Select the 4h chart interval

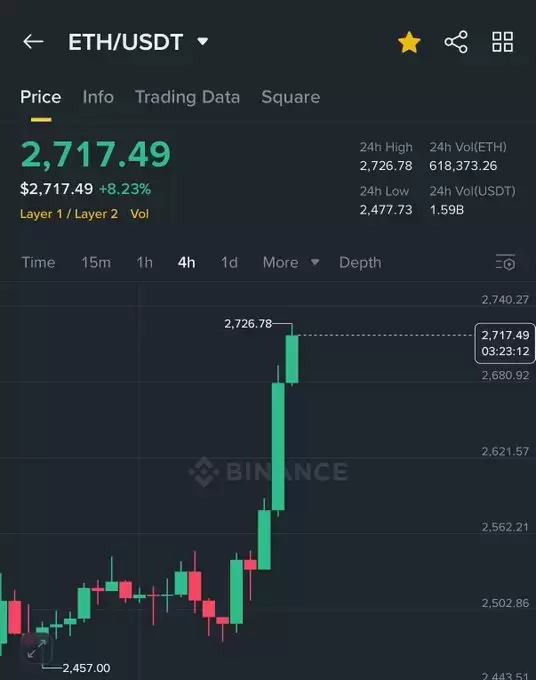click(x=186, y=262)
